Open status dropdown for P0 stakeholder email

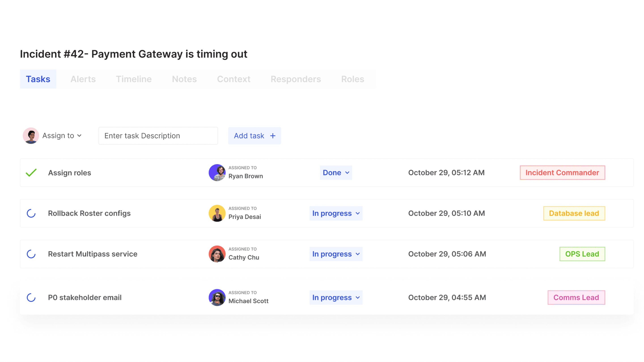point(336,298)
